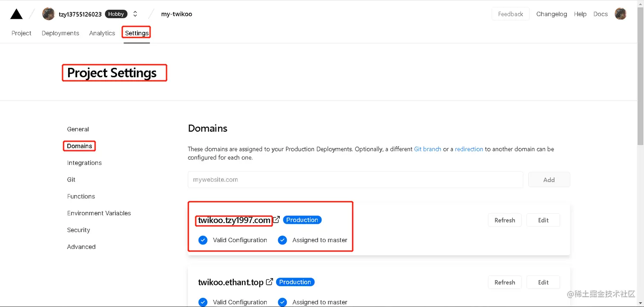Click the Vercel triangle logo
Screen dimensions: 644x307
tap(16, 14)
